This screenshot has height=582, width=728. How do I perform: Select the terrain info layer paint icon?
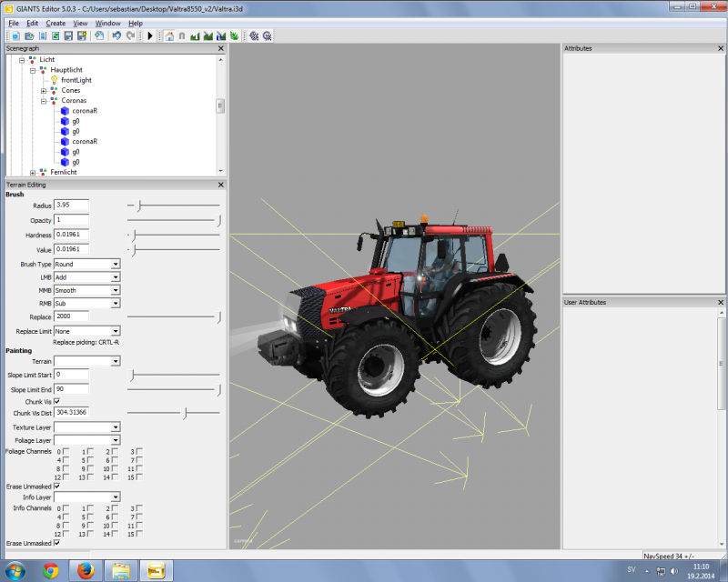pyautogui.click(x=221, y=35)
